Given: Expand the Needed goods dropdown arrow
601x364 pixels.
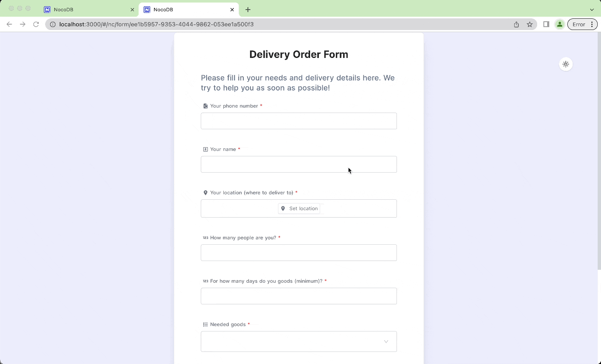Looking at the screenshot, I should (386, 341).
